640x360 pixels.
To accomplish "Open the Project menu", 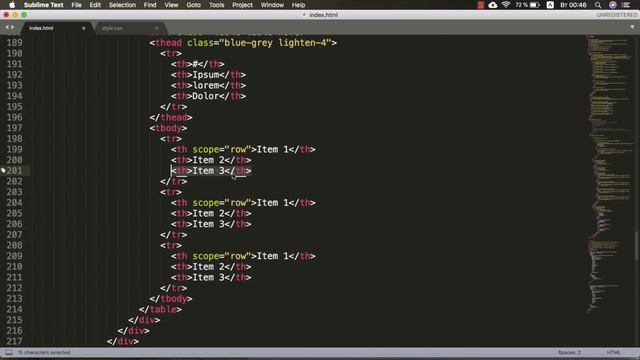I will coord(242,5).
